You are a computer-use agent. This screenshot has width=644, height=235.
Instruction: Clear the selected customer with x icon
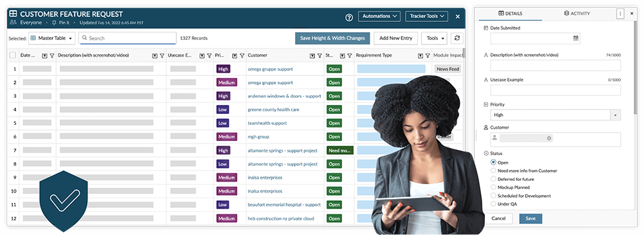click(x=549, y=138)
